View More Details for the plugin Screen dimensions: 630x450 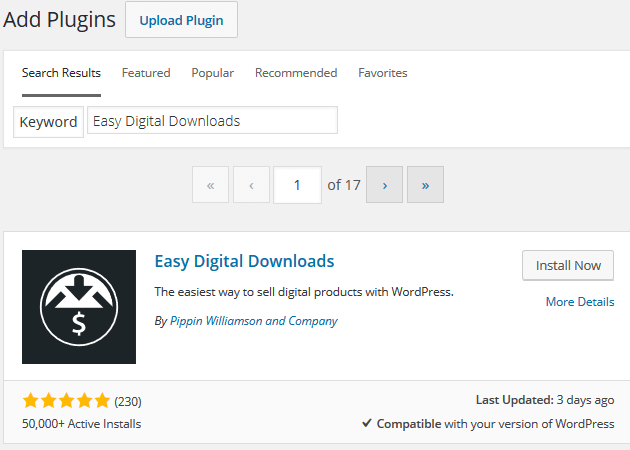(x=580, y=302)
